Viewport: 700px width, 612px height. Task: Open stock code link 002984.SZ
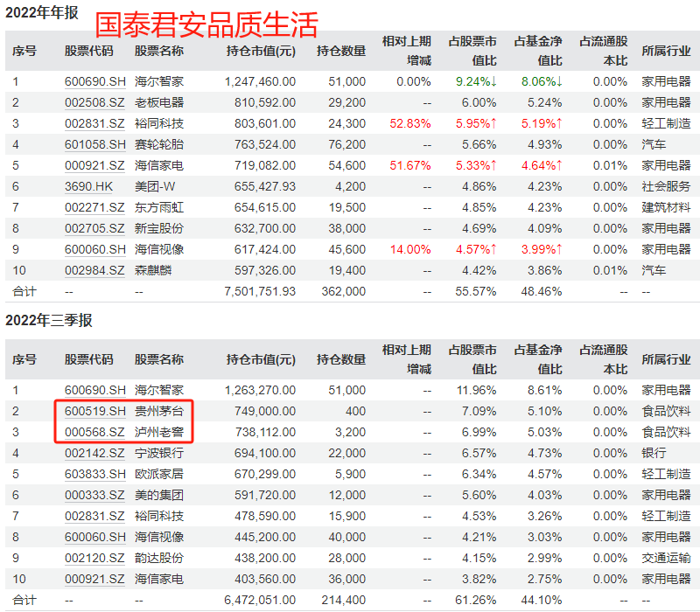[x=94, y=270]
